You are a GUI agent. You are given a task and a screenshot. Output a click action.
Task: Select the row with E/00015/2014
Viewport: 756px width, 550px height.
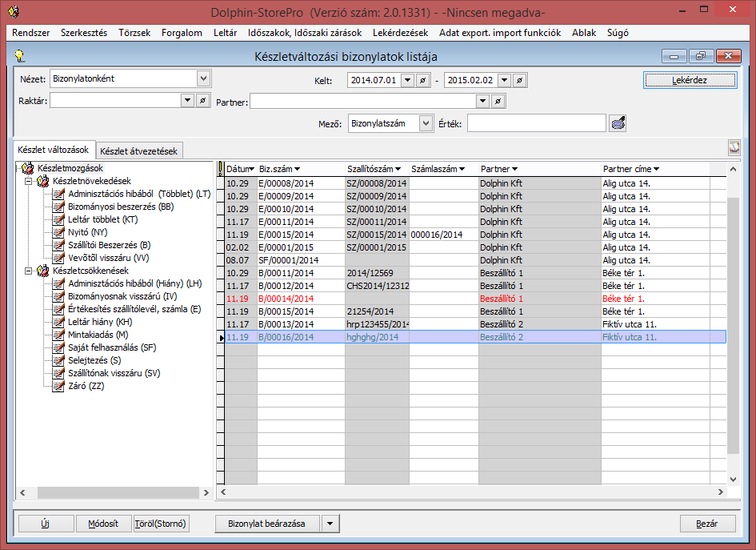pos(475,235)
